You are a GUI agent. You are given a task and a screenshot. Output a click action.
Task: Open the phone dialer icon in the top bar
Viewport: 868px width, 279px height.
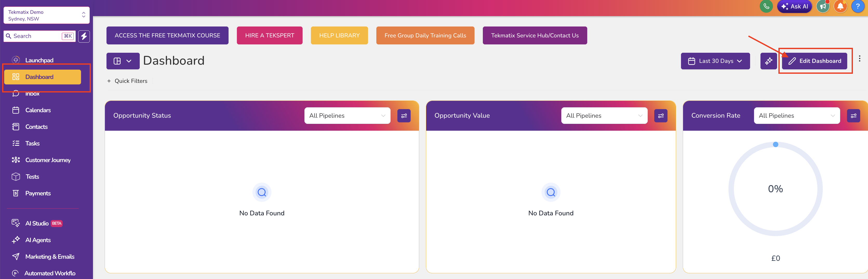tap(766, 6)
